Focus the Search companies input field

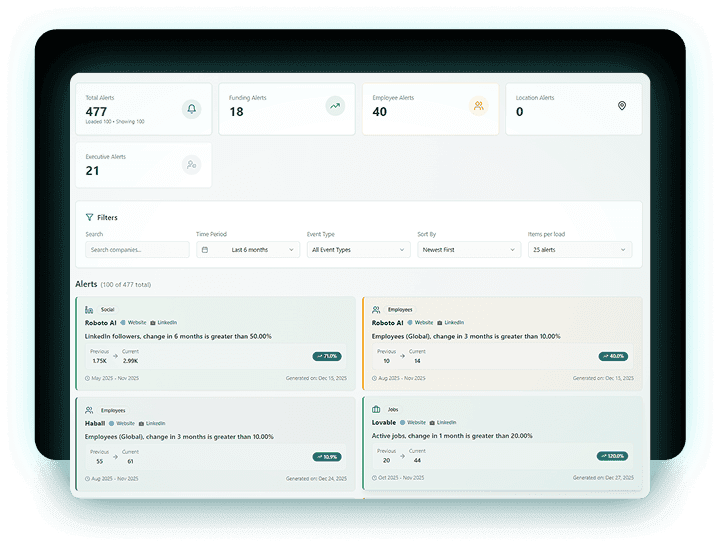(137, 250)
